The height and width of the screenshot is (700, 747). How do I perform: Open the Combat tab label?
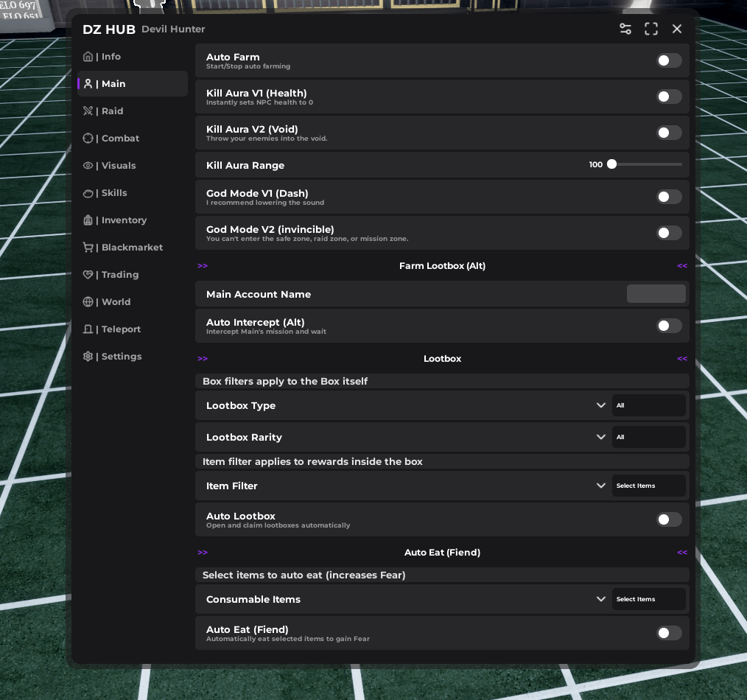point(121,139)
